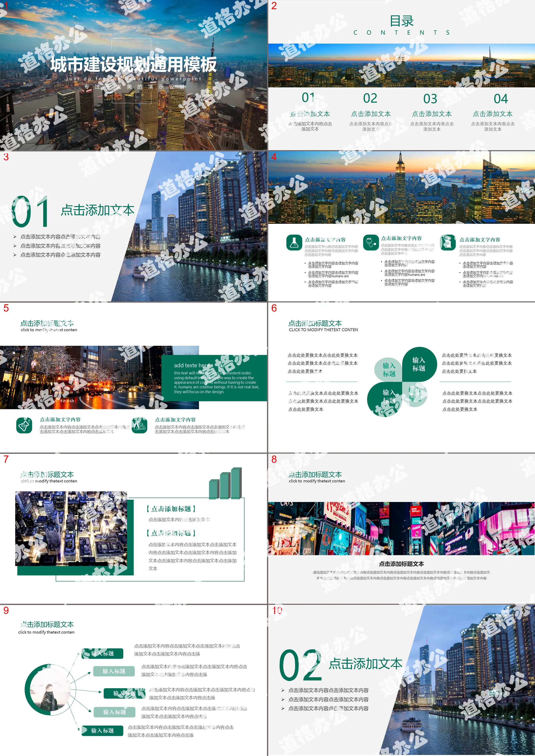535x756 pixels.
Task: Click the English paragraph in slide 5's green box
Action: pos(217,382)
